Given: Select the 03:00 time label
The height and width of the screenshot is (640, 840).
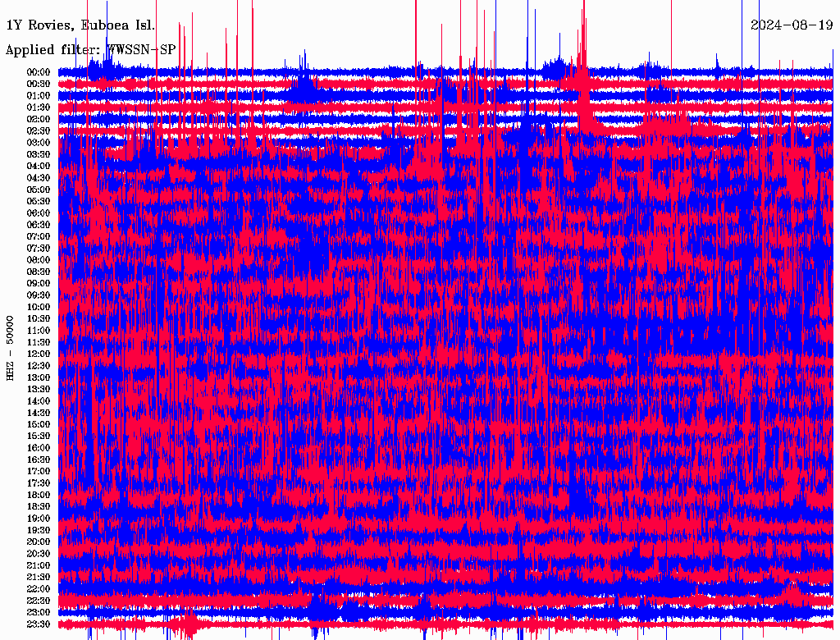Looking at the screenshot, I should tap(39, 143).
